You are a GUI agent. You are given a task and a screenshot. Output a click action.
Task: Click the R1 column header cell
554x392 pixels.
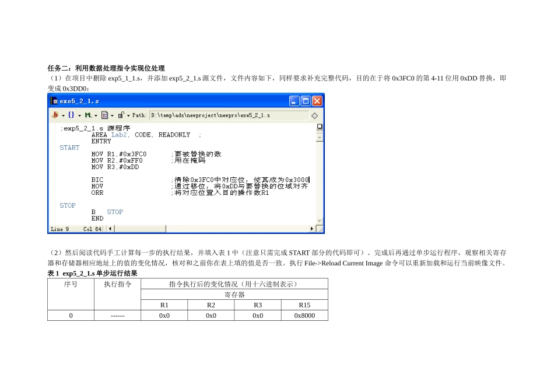point(164,305)
